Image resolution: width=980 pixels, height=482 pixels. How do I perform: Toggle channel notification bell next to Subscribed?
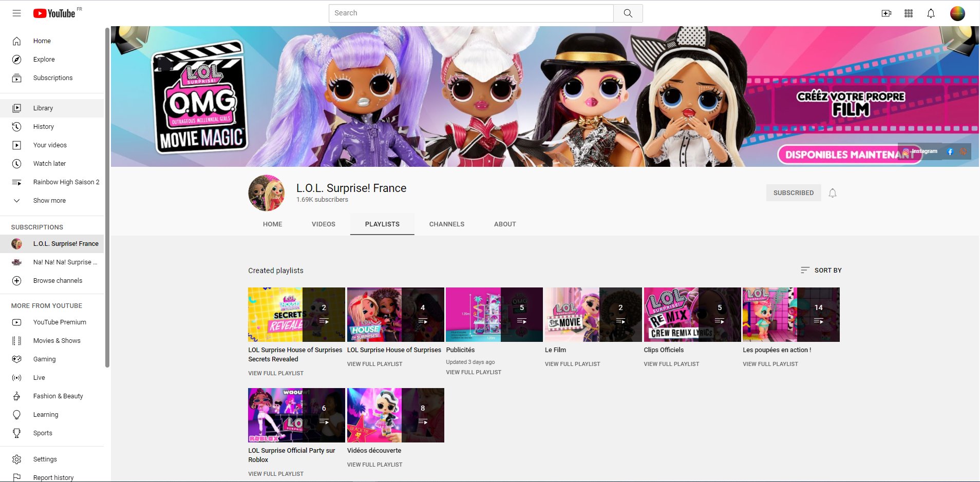833,193
